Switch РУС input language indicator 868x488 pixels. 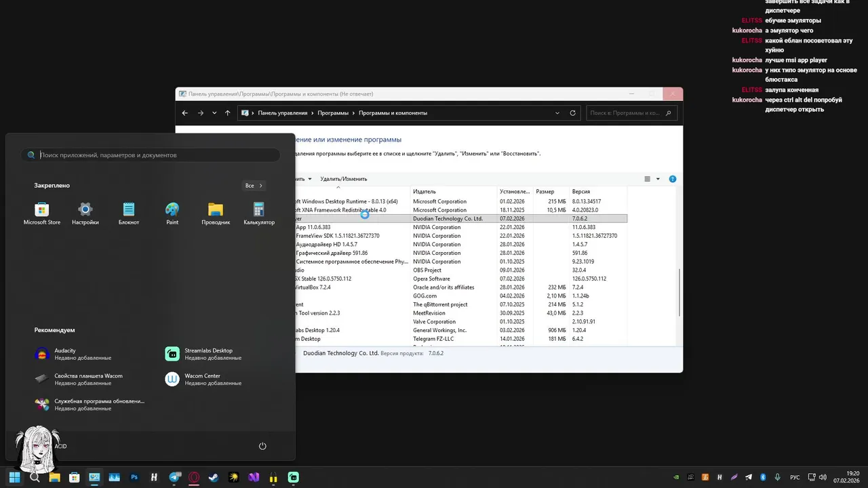(795, 477)
